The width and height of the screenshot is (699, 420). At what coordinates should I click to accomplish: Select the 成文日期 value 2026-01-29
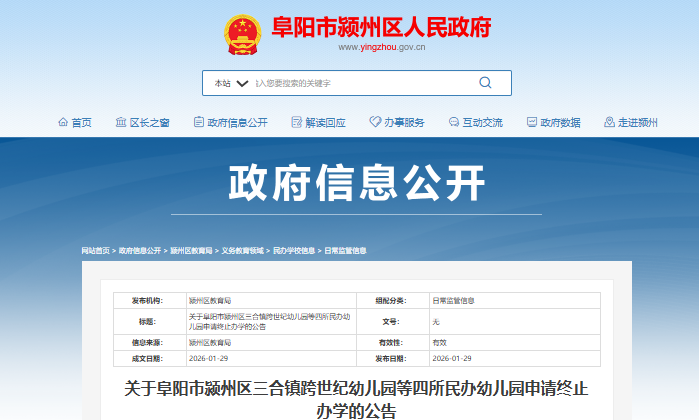coord(208,358)
